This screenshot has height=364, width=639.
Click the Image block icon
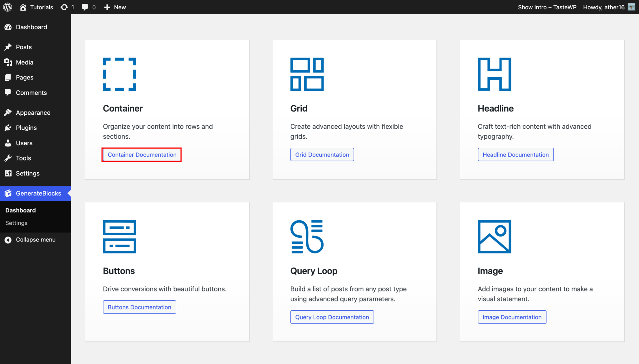(494, 237)
